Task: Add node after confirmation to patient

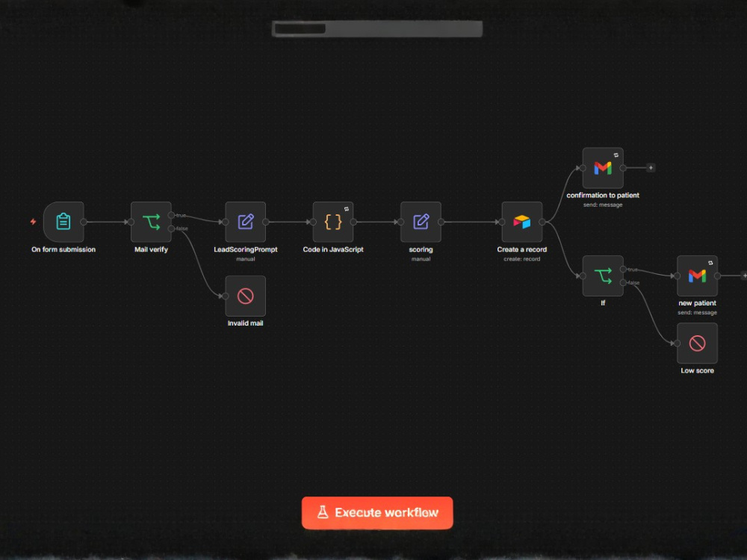Action: (651, 167)
